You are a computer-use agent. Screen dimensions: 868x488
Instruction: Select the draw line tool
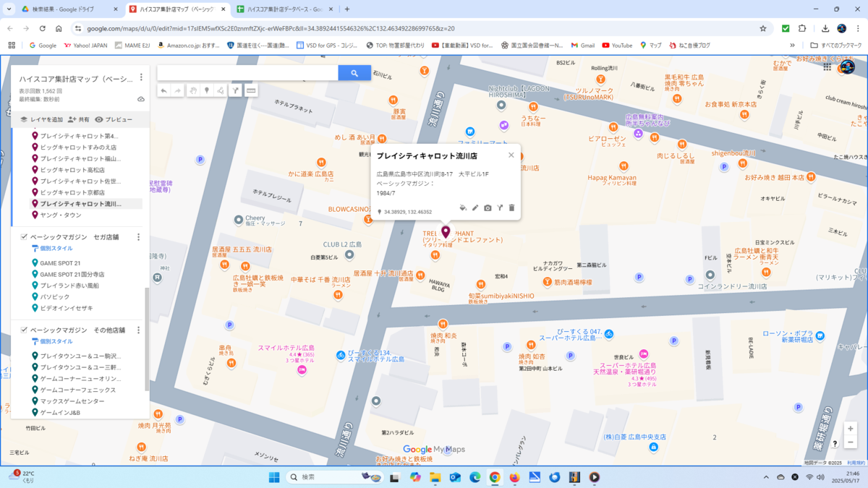tap(221, 90)
